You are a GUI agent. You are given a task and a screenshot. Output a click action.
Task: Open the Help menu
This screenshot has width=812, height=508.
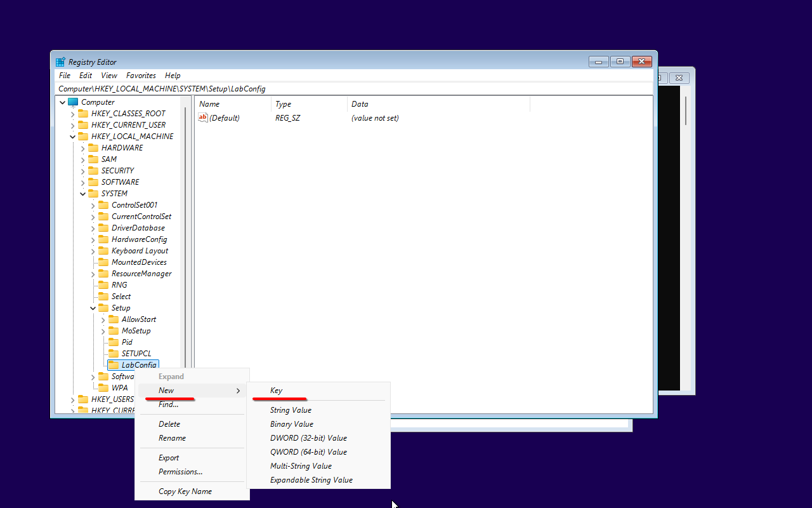173,76
